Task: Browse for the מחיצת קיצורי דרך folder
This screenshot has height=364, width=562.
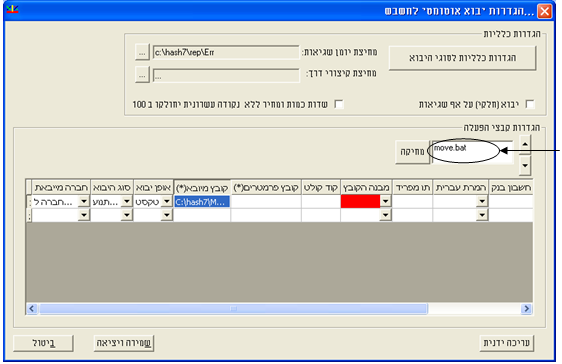Action: 142,75
